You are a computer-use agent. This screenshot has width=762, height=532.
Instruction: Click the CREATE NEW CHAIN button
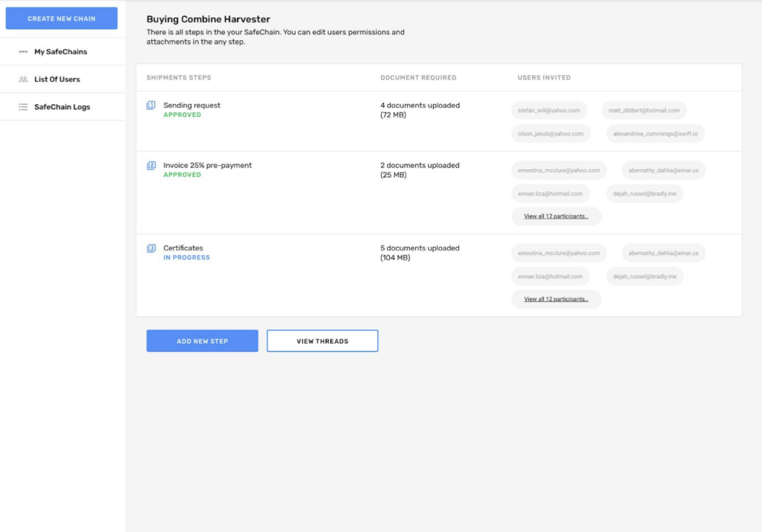click(x=61, y=18)
